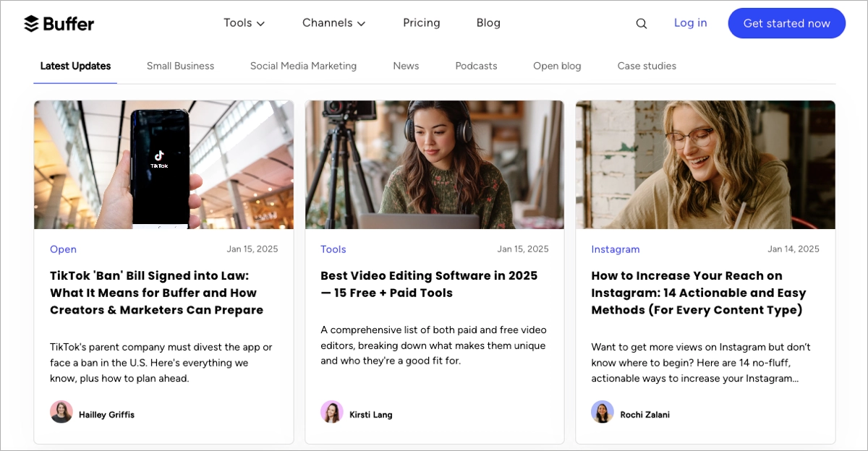Screen dimensions: 868x451
Task: Expand the Channels dropdown menu
Action: coord(333,23)
